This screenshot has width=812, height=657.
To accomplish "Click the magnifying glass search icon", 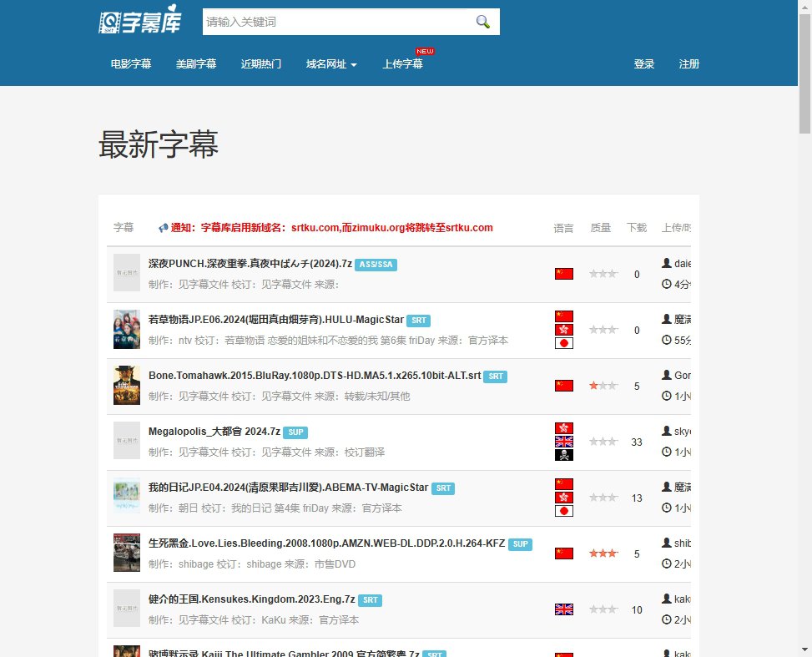I will (x=482, y=22).
